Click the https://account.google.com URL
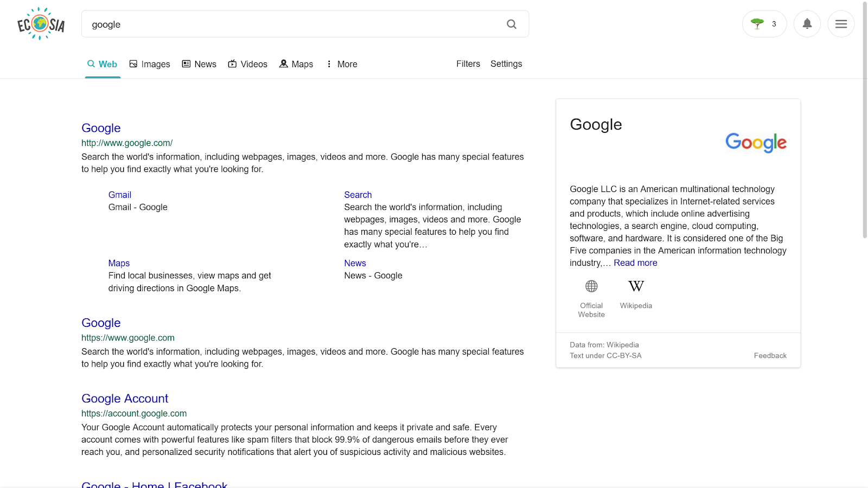 (x=134, y=414)
